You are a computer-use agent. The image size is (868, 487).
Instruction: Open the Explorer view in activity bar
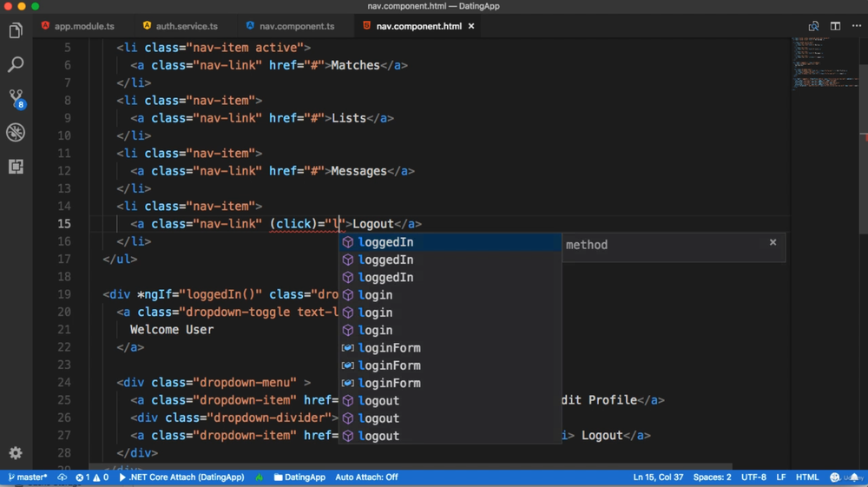(x=16, y=30)
